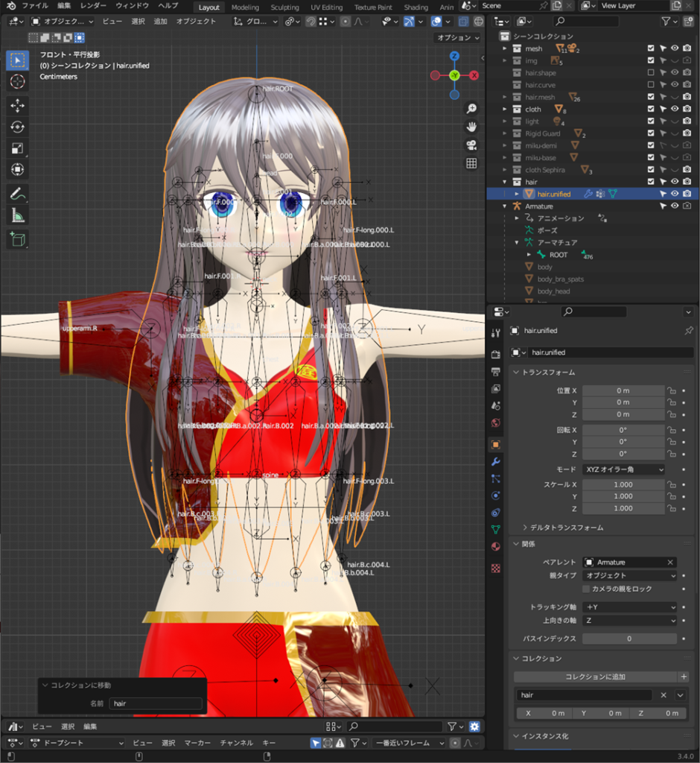The height and width of the screenshot is (763, 700).
Task: Open the 親タイプ オブジェクト dropdown
Action: coord(630,576)
